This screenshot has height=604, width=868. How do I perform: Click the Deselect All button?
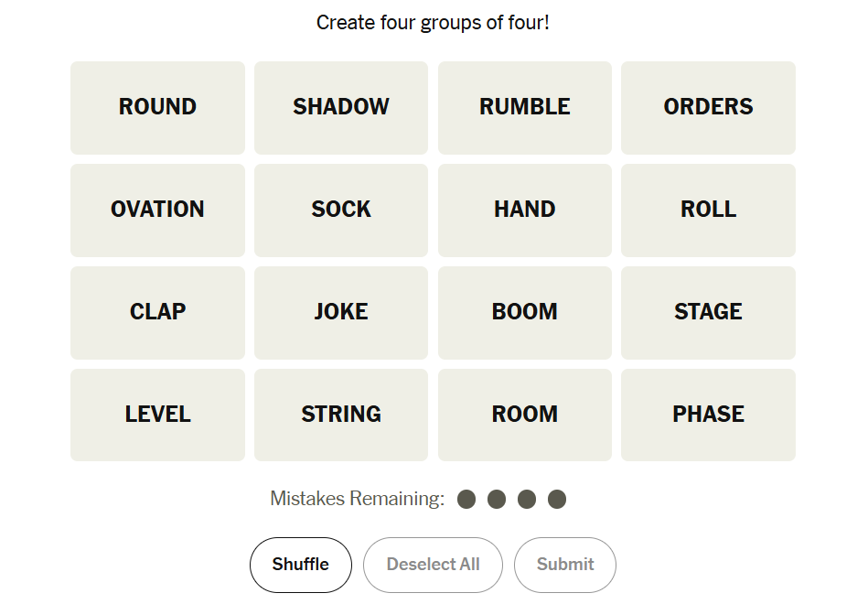[433, 565]
